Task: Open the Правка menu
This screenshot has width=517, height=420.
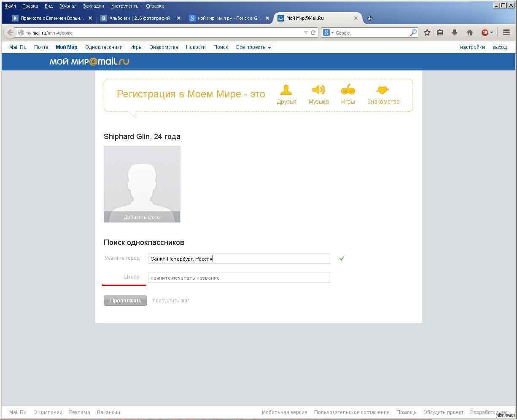Action: pos(30,6)
